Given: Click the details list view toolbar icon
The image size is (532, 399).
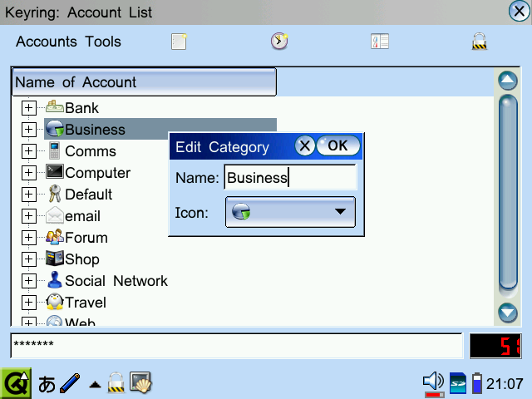Looking at the screenshot, I should click(x=380, y=42).
